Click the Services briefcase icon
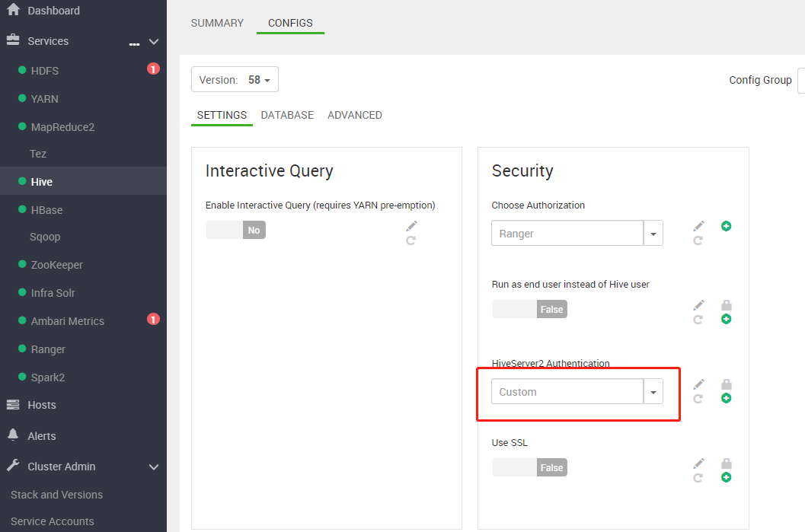This screenshot has height=532, width=805. [x=13, y=40]
